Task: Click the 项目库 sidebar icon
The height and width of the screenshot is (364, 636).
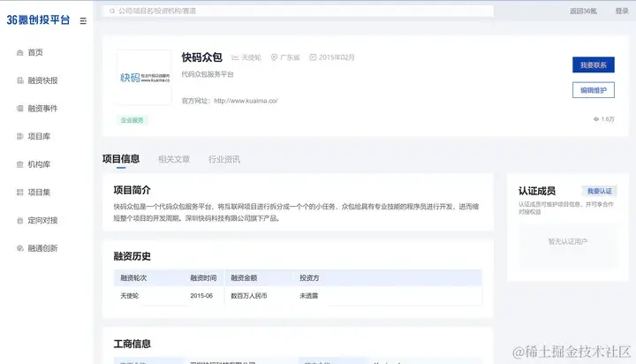Action: pos(19,136)
